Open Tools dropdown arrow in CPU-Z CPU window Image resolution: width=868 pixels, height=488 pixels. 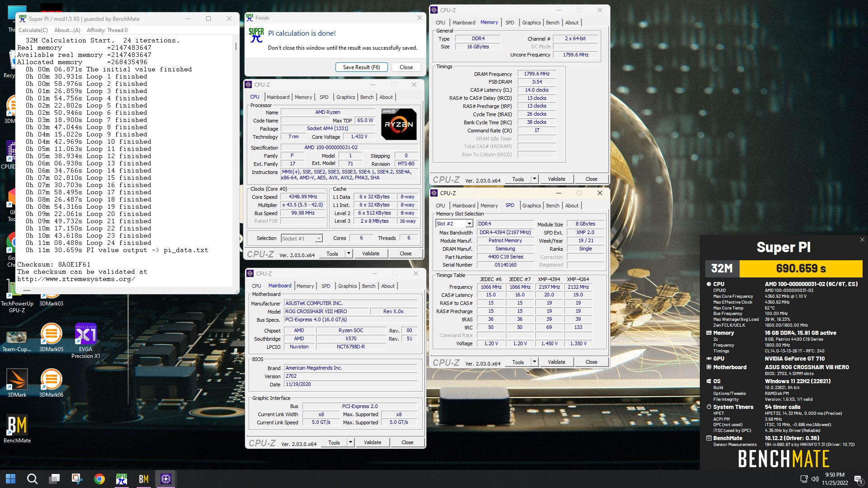coord(349,253)
